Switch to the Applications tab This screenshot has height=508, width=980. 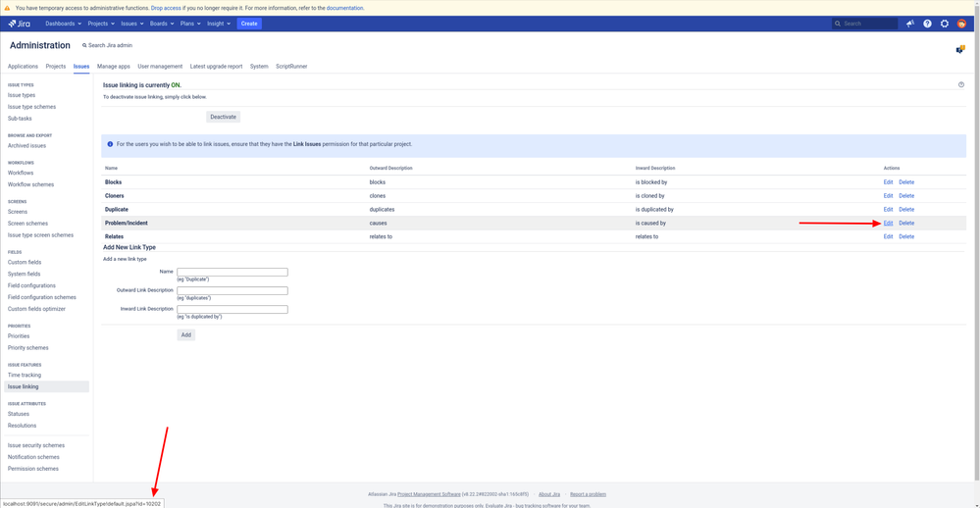tap(23, 67)
